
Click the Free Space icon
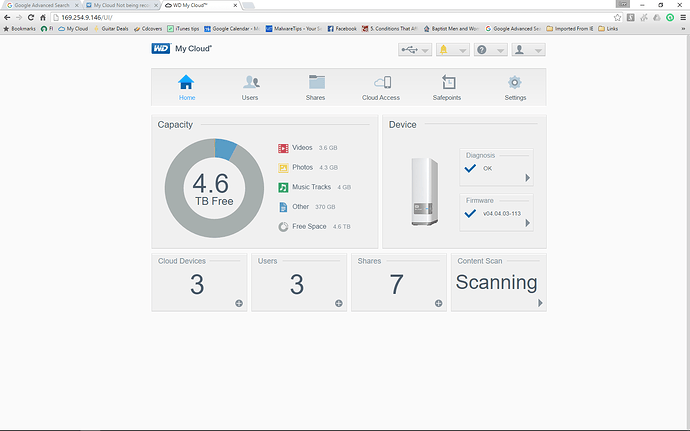(283, 227)
